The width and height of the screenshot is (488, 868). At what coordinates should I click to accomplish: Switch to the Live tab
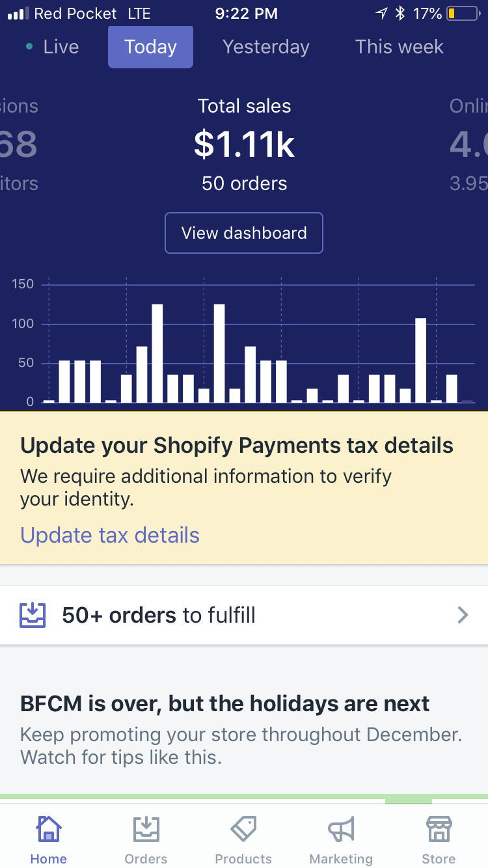53,47
